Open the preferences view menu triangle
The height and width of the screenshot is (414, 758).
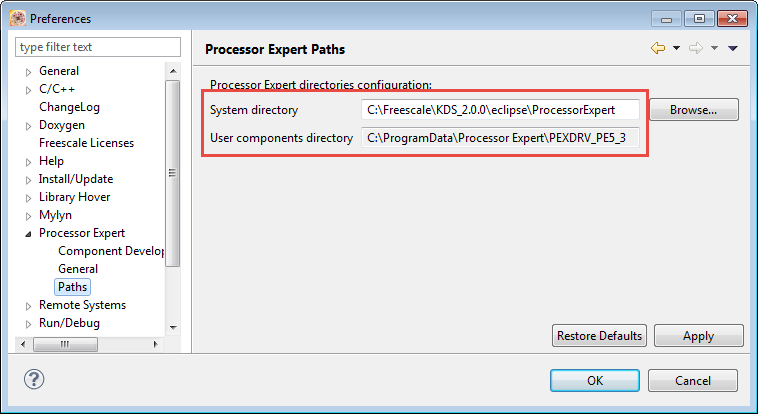pos(733,48)
